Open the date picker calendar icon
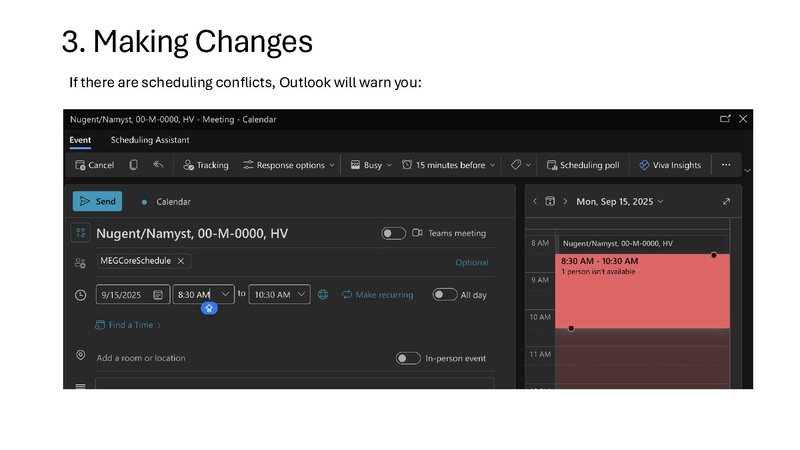This screenshot has width=800, height=450. click(158, 295)
